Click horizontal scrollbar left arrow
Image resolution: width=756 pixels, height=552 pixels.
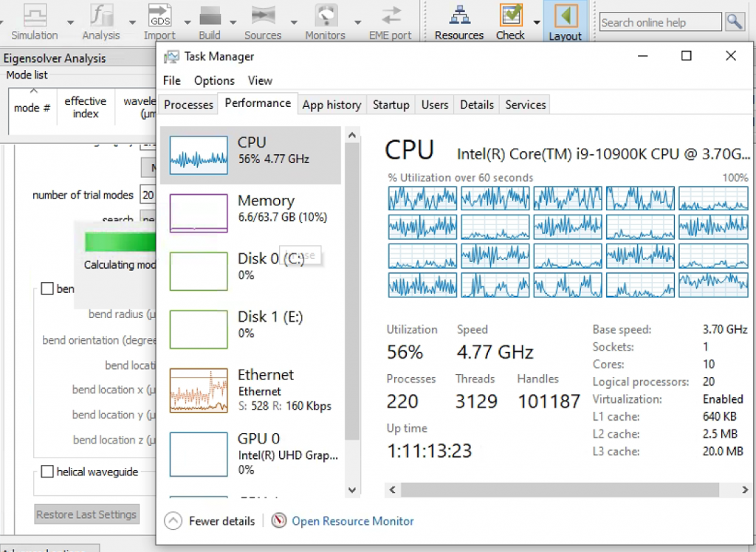click(x=393, y=490)
